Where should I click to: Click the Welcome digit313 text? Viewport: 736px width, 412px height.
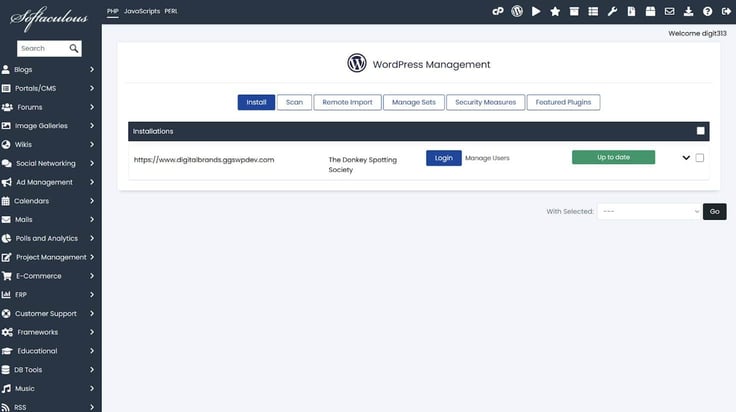point(697,33)
